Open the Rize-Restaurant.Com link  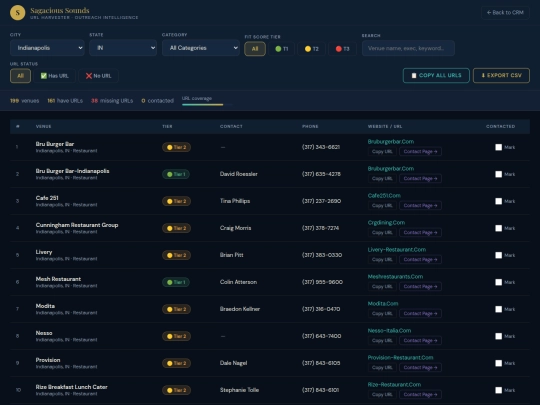pyautogui.click(x=394, y=385)
